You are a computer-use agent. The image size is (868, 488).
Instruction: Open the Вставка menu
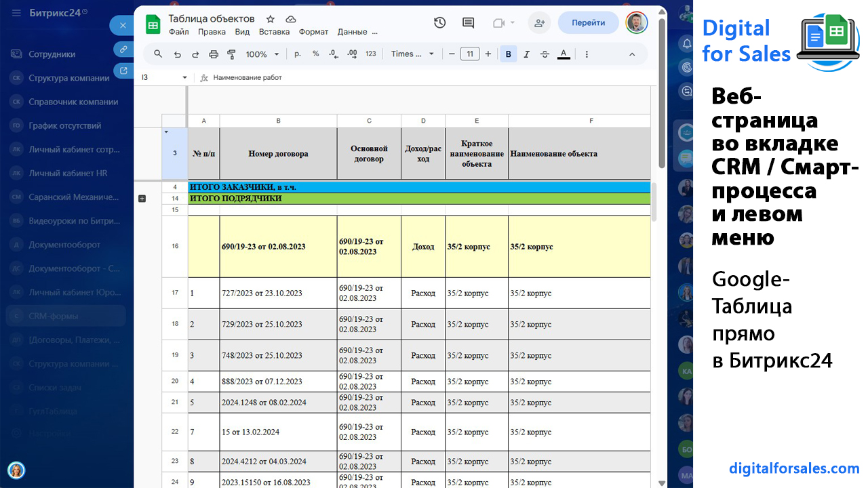pos(274,32)
